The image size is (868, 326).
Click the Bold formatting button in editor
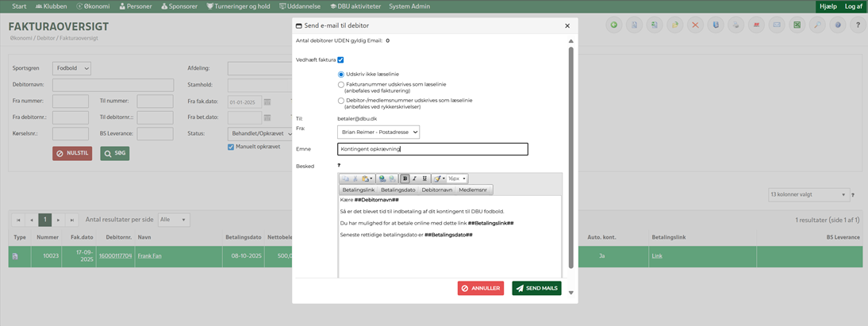[405, 179]
